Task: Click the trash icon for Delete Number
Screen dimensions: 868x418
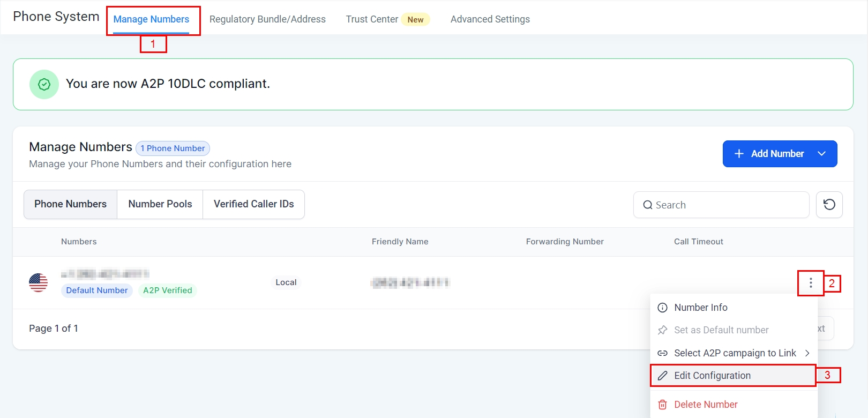Action: 663,405
